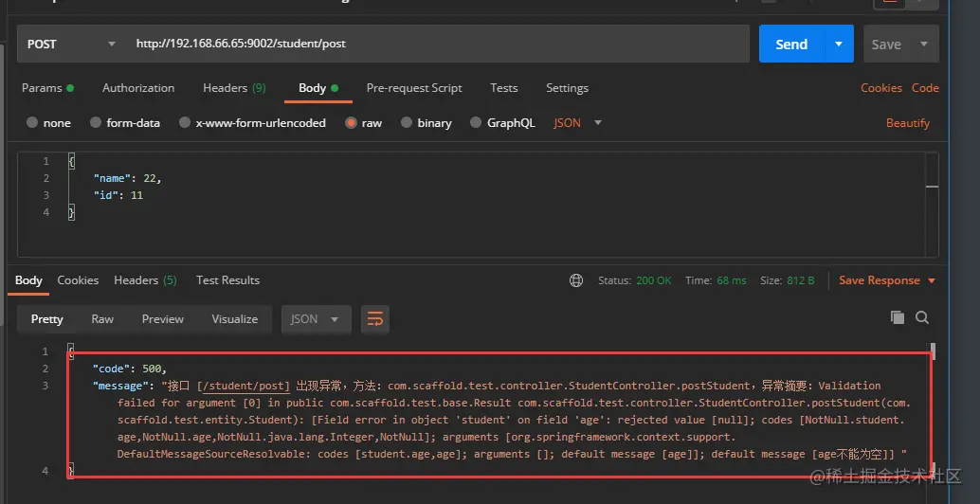Click the request URL field
980x504 pixels.
point(438,44)
